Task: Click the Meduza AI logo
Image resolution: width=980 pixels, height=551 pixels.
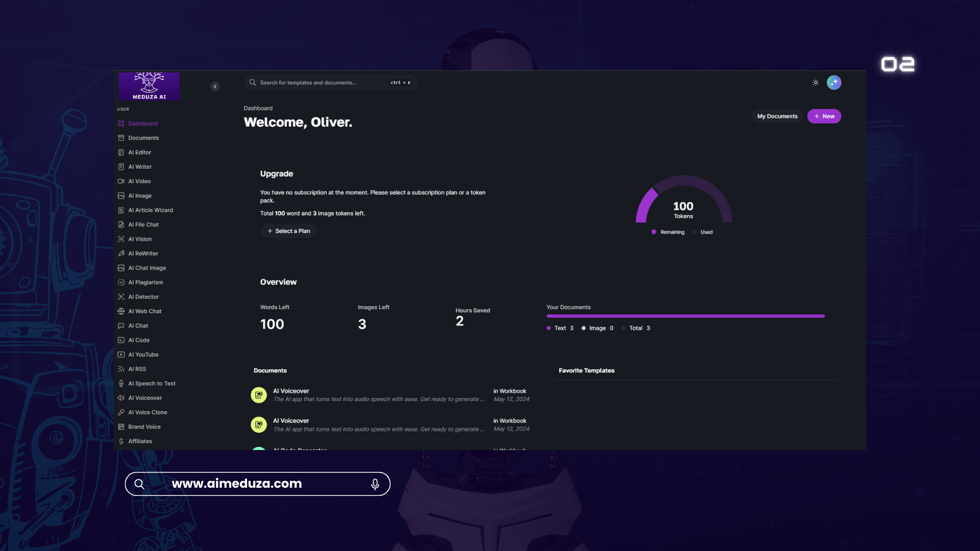Action: 149,86
